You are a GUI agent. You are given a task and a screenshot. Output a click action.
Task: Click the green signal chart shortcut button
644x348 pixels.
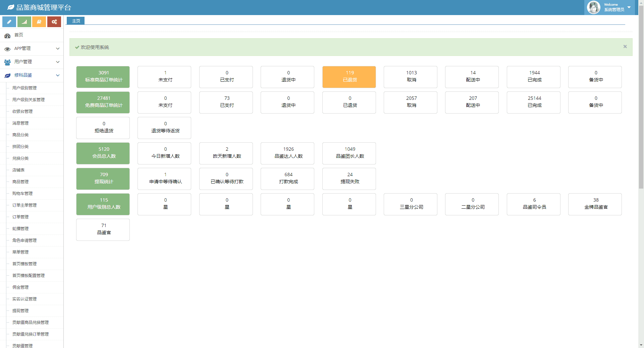click(x=24, y=22)
